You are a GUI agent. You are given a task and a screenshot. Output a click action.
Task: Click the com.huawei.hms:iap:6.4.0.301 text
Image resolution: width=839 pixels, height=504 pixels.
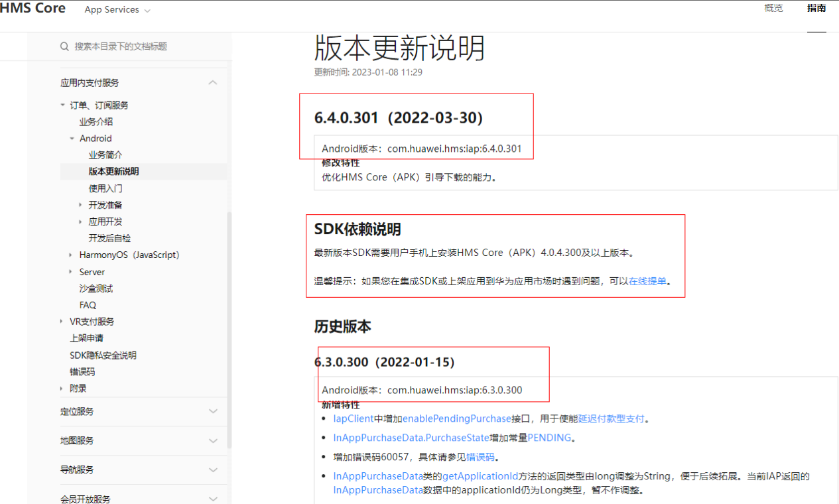click(454, 149)
